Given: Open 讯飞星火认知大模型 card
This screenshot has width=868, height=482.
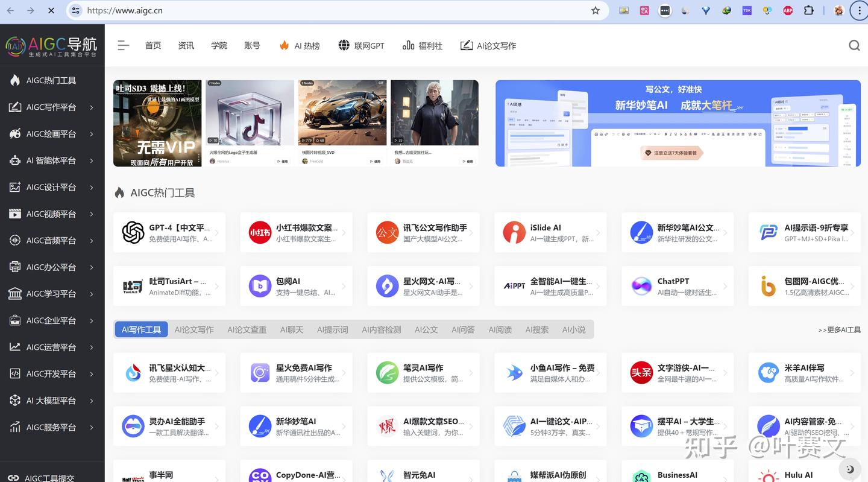Looking at the screenshot, I should pyautogui.click(x=169, y=373).
